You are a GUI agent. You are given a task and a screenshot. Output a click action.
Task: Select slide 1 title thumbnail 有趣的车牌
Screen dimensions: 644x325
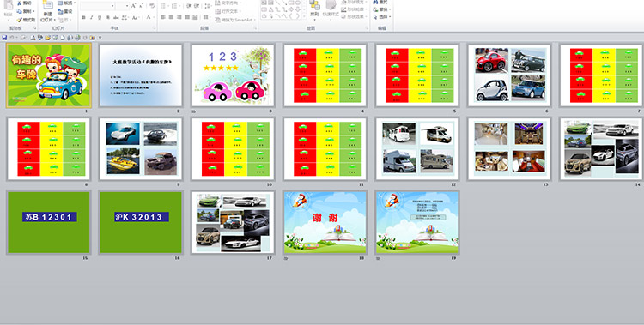click(49, 75)
